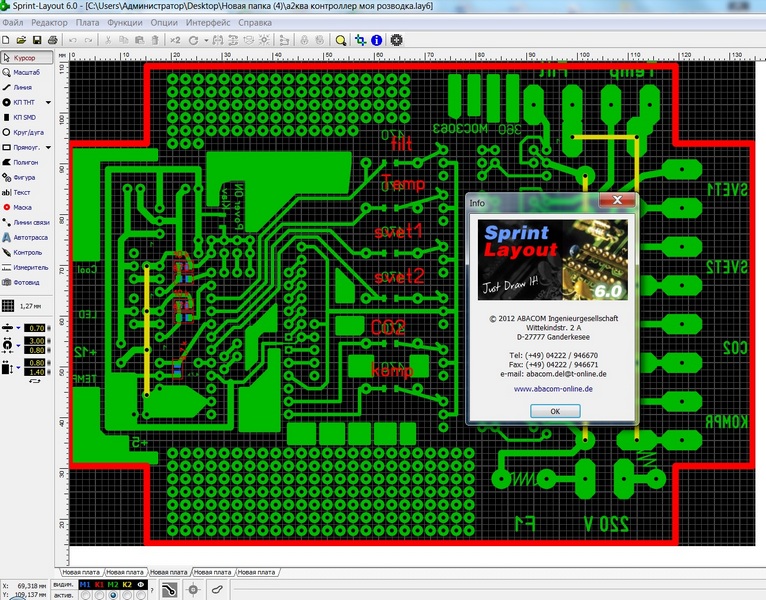Viewport: 766px width, 600px height.
Task: Select the Полигон tool
Action: click(x=27, y=161)
